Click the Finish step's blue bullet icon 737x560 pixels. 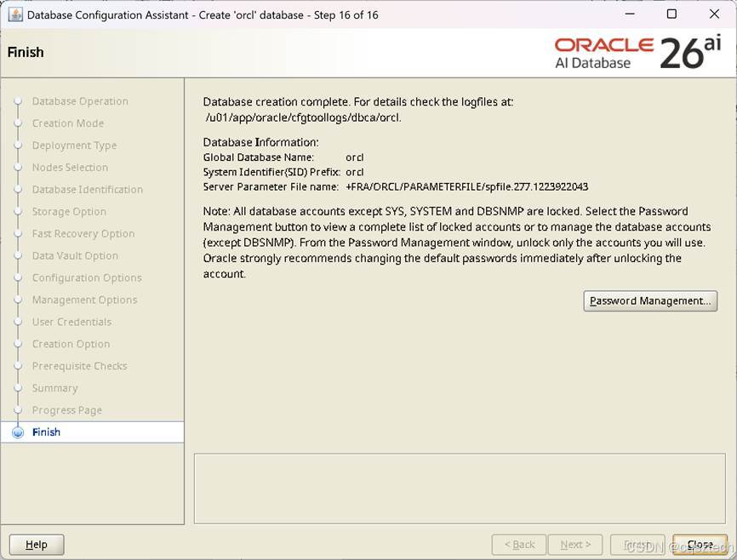click(18, 432)
